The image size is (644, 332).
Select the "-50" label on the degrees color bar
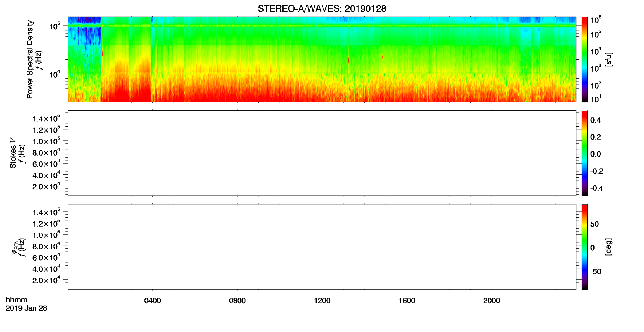[596, 272]
